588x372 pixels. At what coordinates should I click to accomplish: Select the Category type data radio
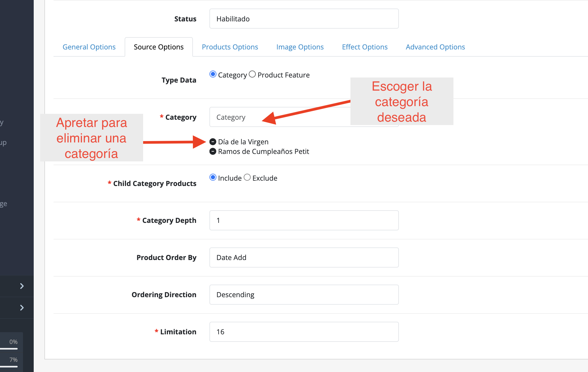[x=213, y=74]
